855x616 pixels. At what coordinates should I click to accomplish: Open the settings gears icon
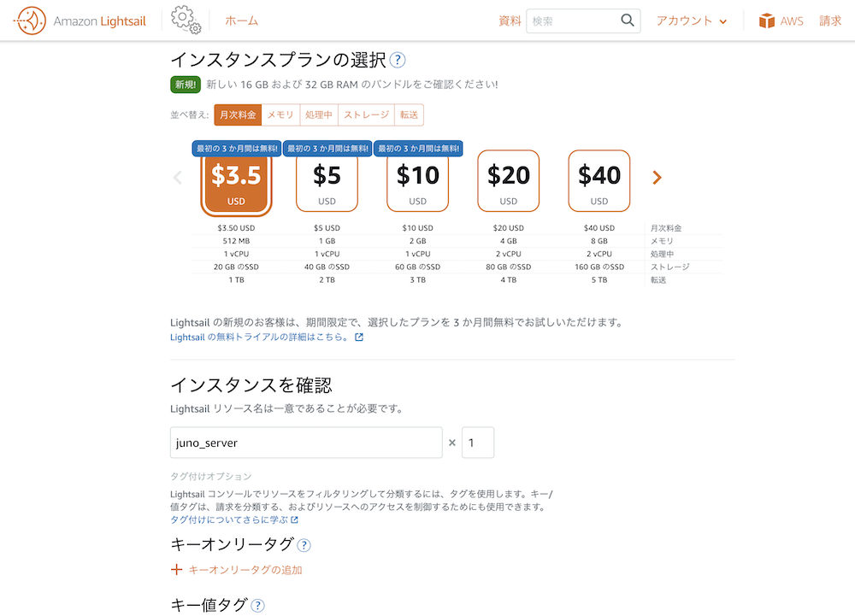tap(186, 21)
